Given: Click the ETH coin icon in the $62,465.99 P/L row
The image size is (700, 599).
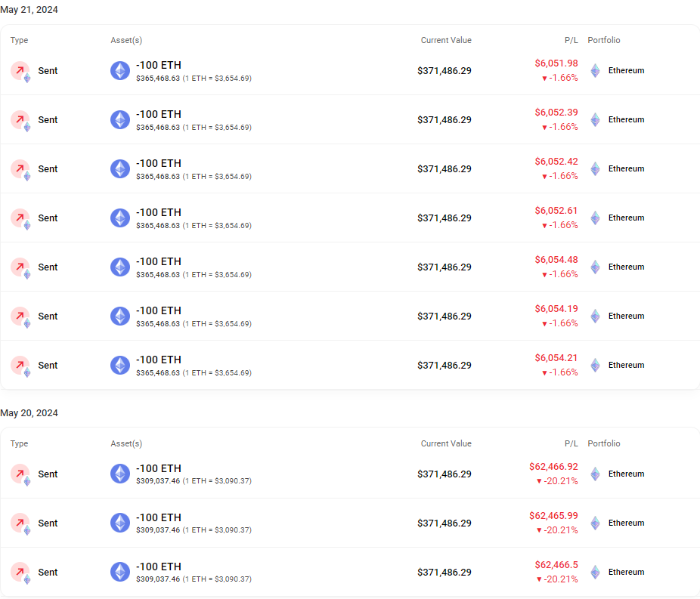Looking at the screenshot, I should 120,523.
